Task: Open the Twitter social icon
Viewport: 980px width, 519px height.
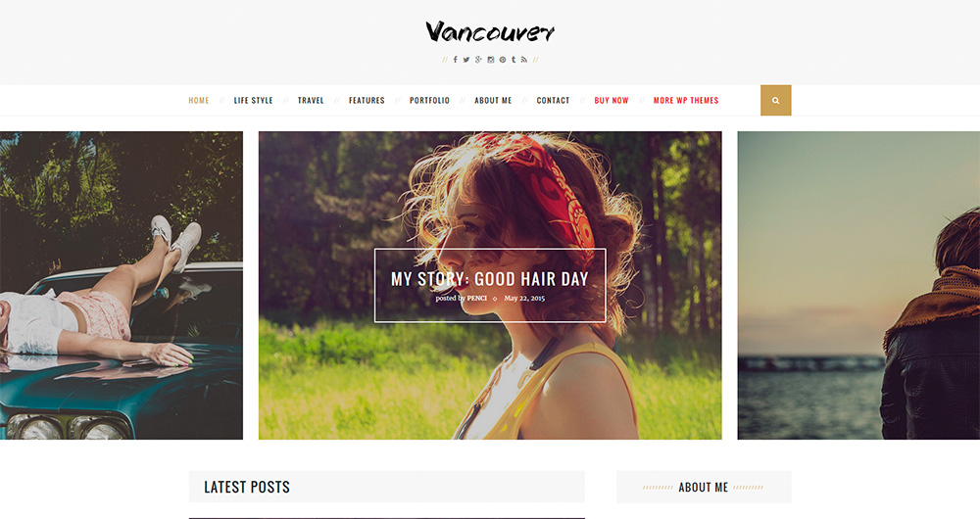Action: [466, 60]
